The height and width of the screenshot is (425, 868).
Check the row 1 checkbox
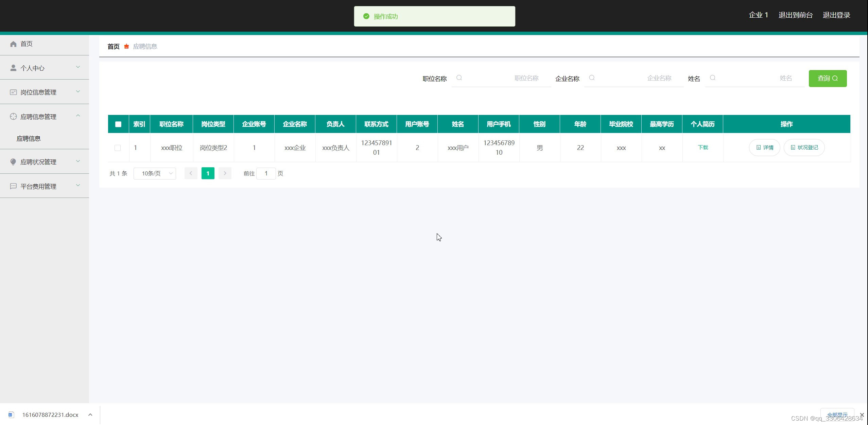pyautogui.click(x=118, y=148)
